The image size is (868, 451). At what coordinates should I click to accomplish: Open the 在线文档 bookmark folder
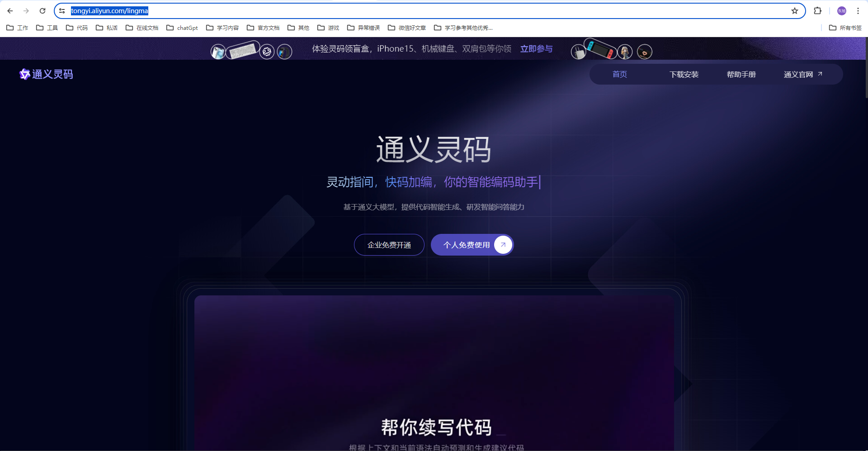click(142, 28)
